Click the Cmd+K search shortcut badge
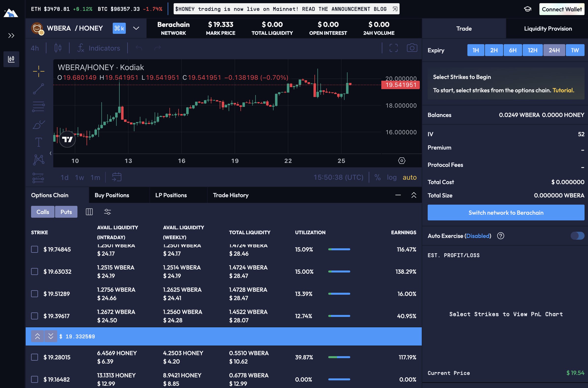This screenshot has height=388, width=588. pyautogui.click(x=119, y=28)
